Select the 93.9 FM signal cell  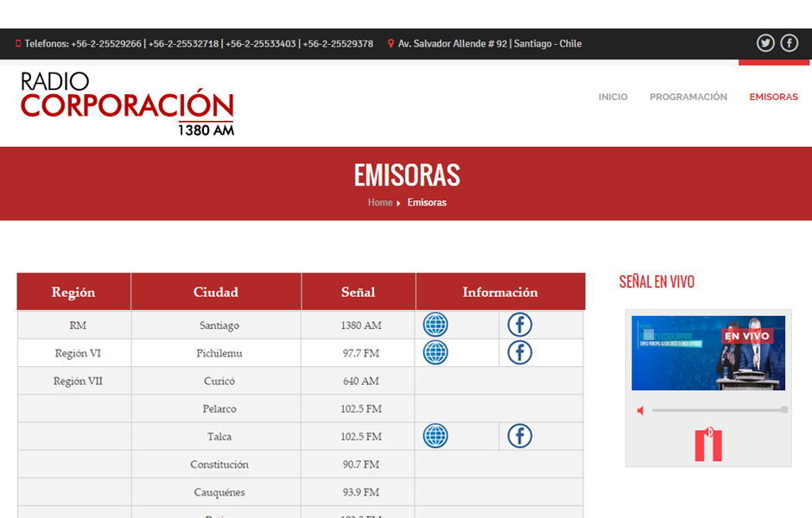358,492
